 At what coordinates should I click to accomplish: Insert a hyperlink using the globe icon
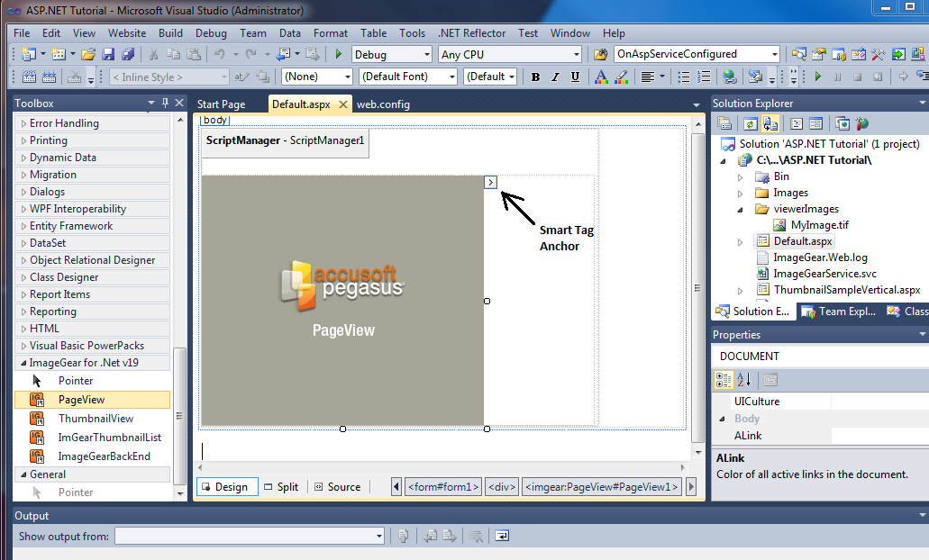(730, 77)
